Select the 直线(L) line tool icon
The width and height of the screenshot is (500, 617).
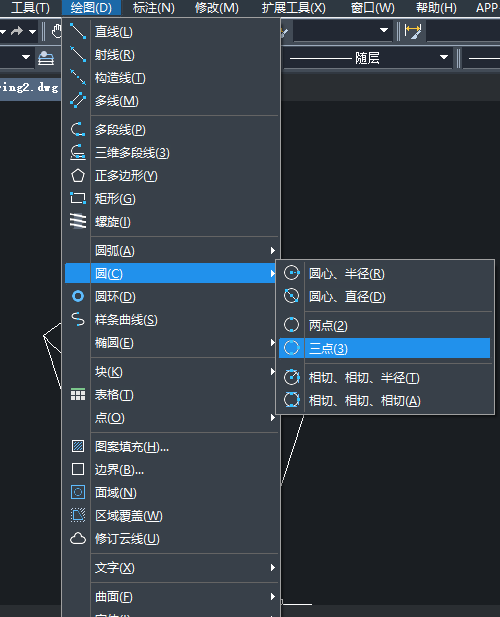[77, 31]
